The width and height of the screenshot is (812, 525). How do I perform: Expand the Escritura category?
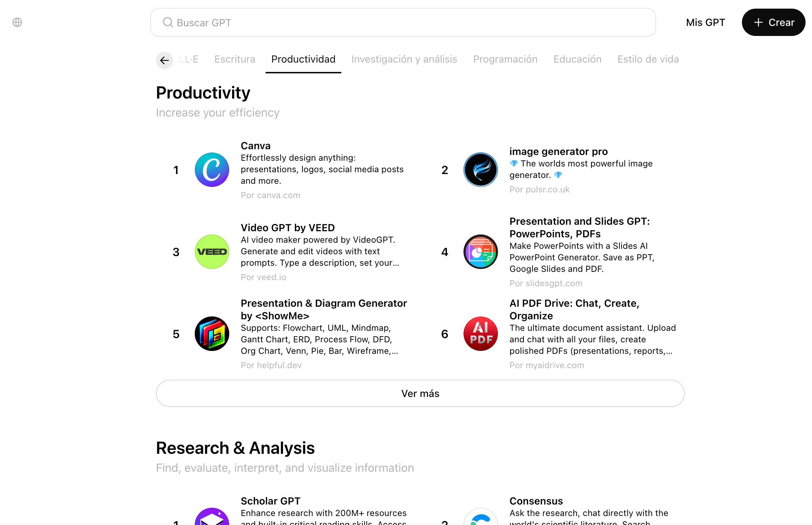234,59
